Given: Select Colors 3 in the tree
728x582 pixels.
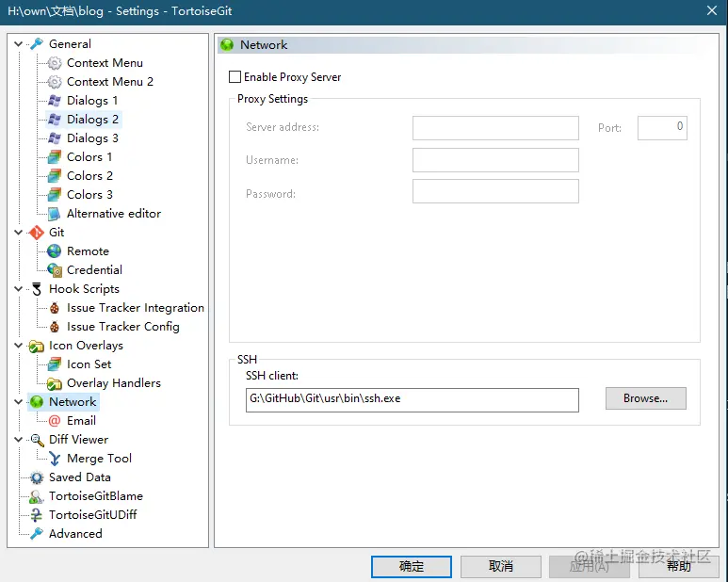Looking at the screenshot, I should (89, 194).
